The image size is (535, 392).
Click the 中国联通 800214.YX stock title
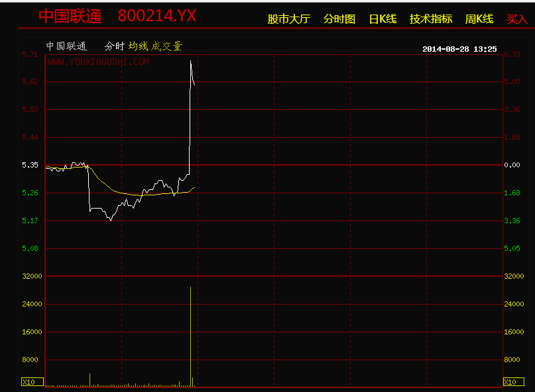click(x=117, y=16)
